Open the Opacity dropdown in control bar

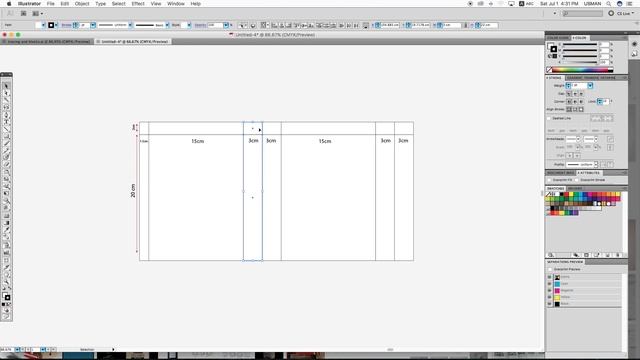pos(226,25)
